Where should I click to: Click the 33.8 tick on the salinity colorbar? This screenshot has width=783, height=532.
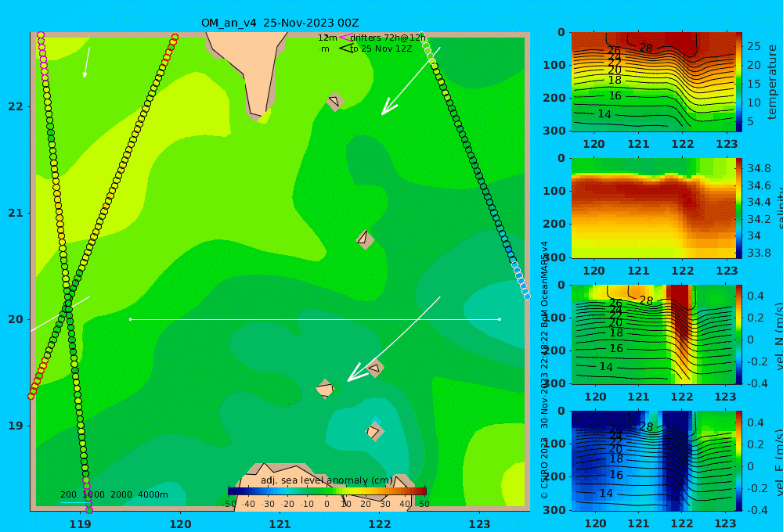pos(759,253)
